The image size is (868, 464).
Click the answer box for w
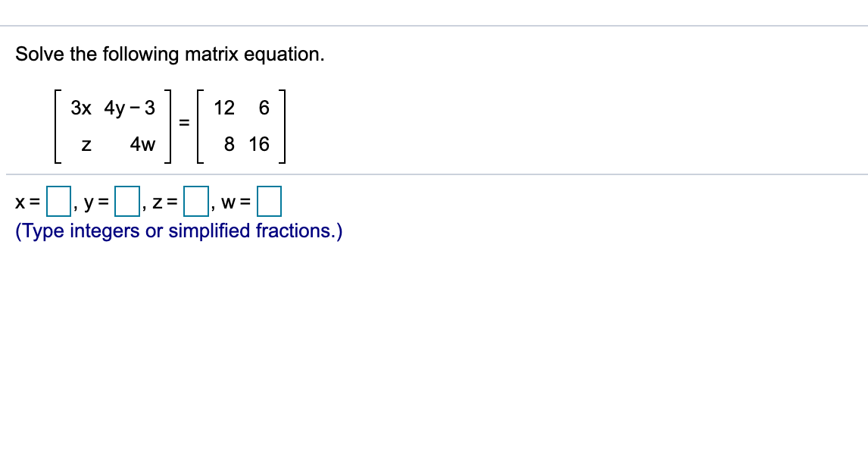point(270,201)
